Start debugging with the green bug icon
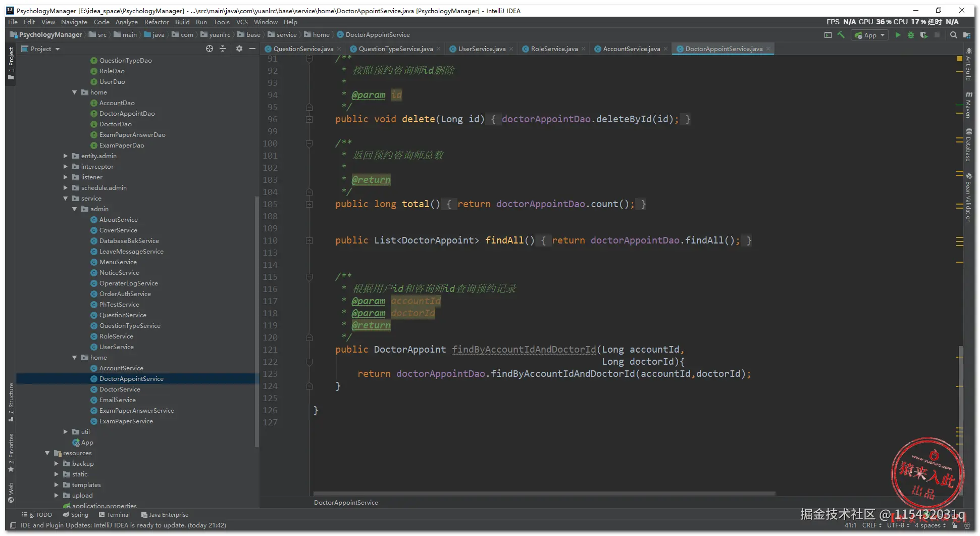The image size is (980, 536). coord(911,35)
